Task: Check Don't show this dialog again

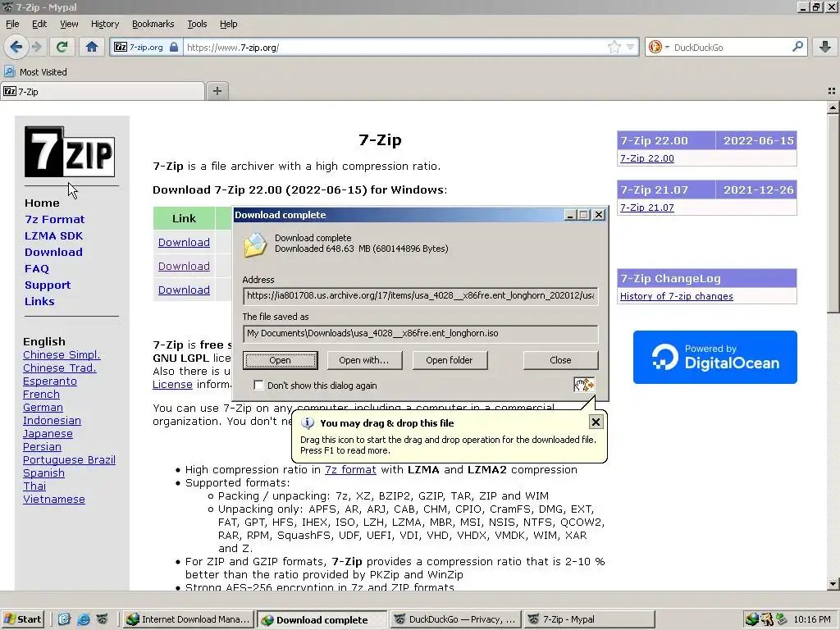Action: pyautogui.click(x=258, y=386)
